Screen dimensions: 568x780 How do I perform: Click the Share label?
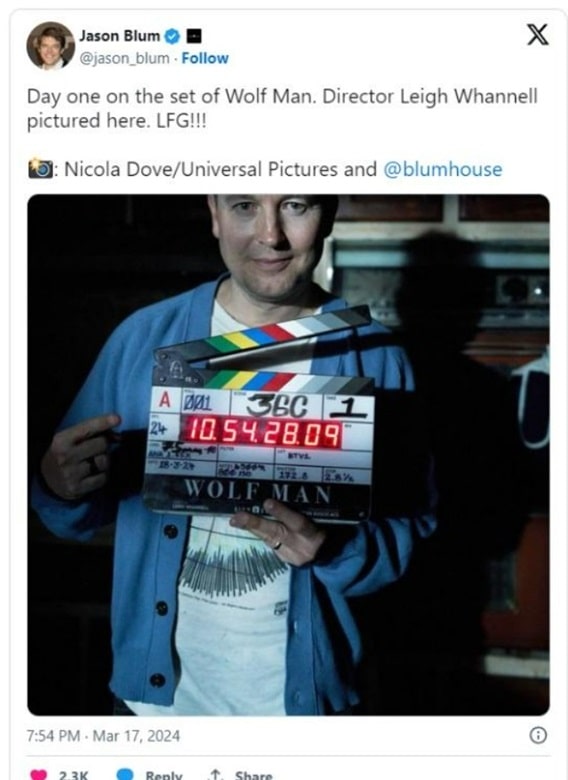coord(253,775)
